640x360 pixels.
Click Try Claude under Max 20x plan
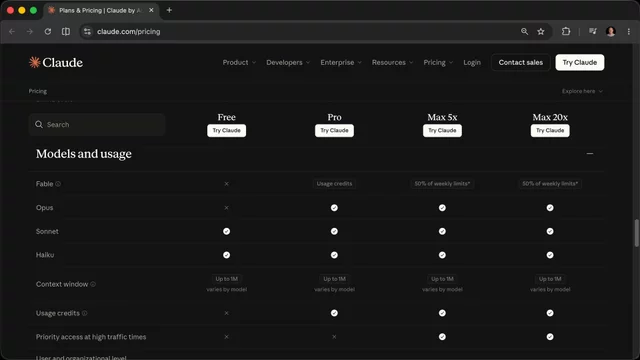[x=550, y=131]
